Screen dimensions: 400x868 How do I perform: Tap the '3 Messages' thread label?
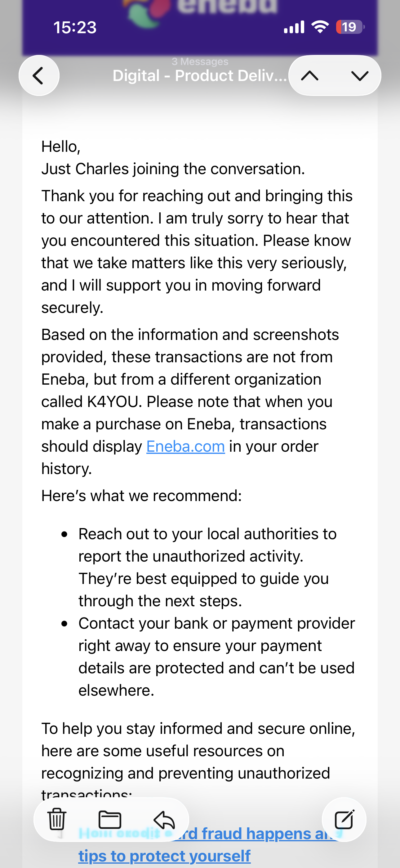tap(200, 62)
